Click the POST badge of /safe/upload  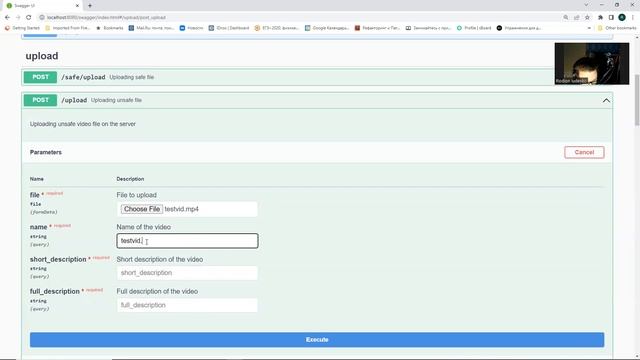click(40, 77)
